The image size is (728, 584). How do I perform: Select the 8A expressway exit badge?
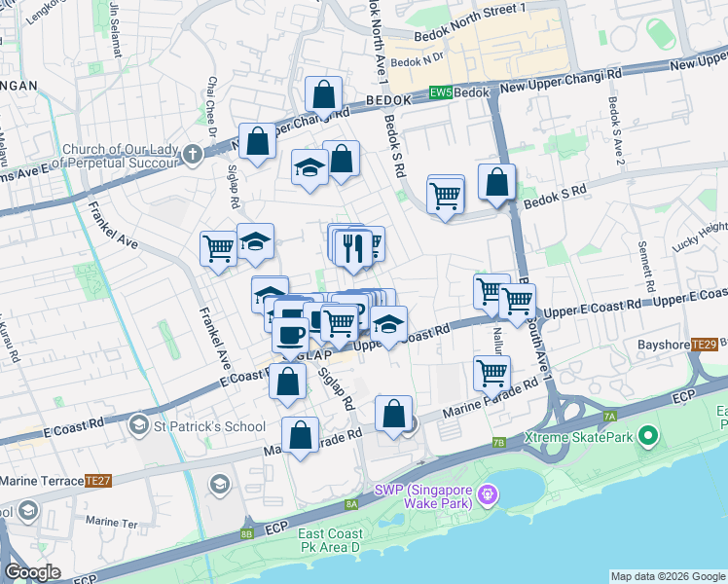(351, 504)
